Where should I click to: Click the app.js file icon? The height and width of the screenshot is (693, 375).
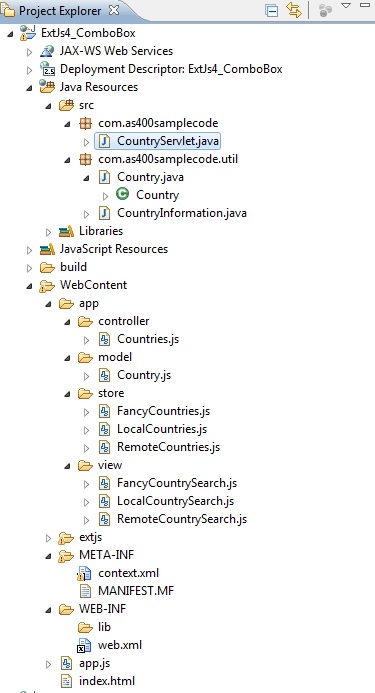66,663
